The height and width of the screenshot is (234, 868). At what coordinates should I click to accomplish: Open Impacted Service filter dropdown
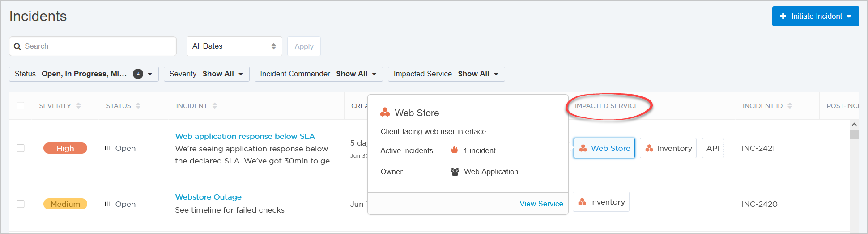pyautogui.click(x=446, y=74)
